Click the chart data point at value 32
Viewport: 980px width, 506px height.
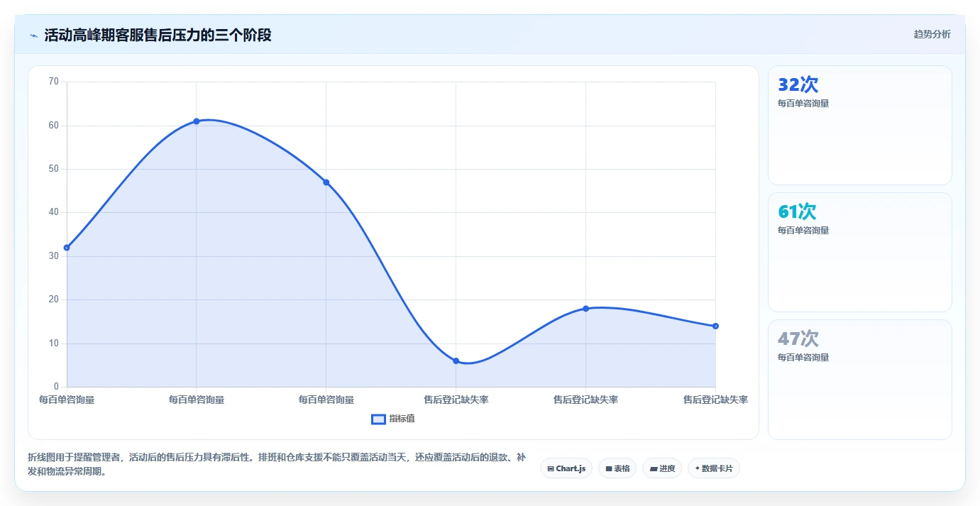67,248
